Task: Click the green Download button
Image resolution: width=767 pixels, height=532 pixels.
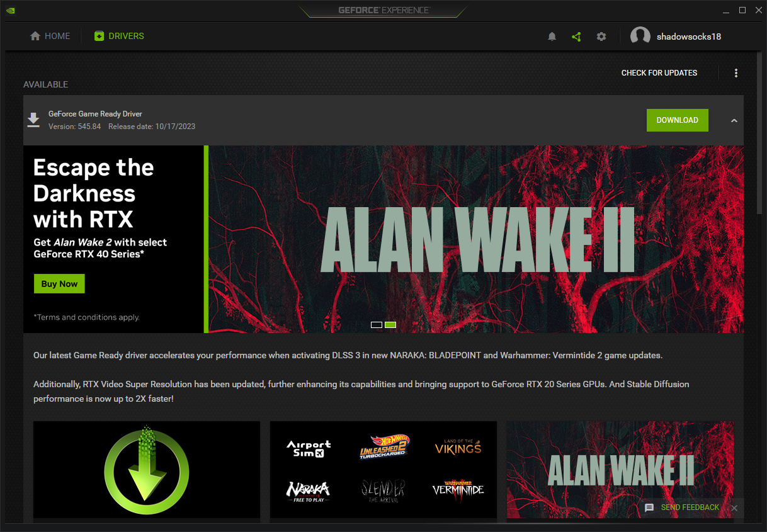Action: pyautogui.click(x=678, y=120)
